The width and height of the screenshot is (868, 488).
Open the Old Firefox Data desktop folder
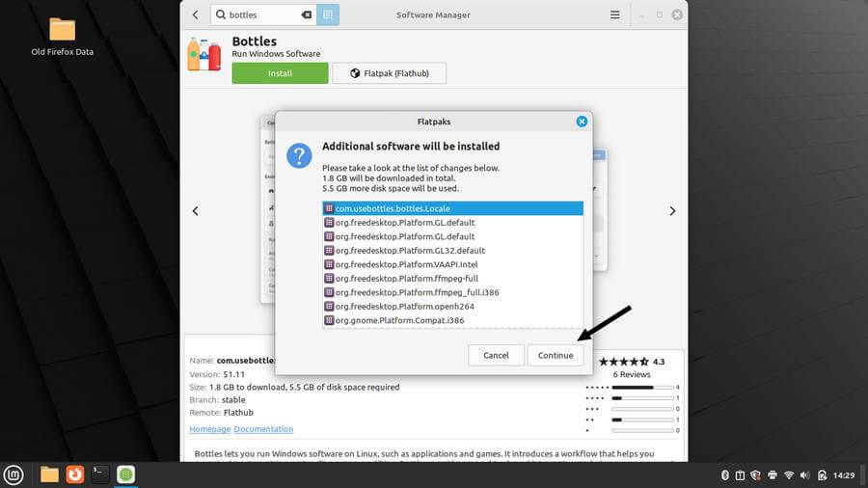click(x=62, y=37)
